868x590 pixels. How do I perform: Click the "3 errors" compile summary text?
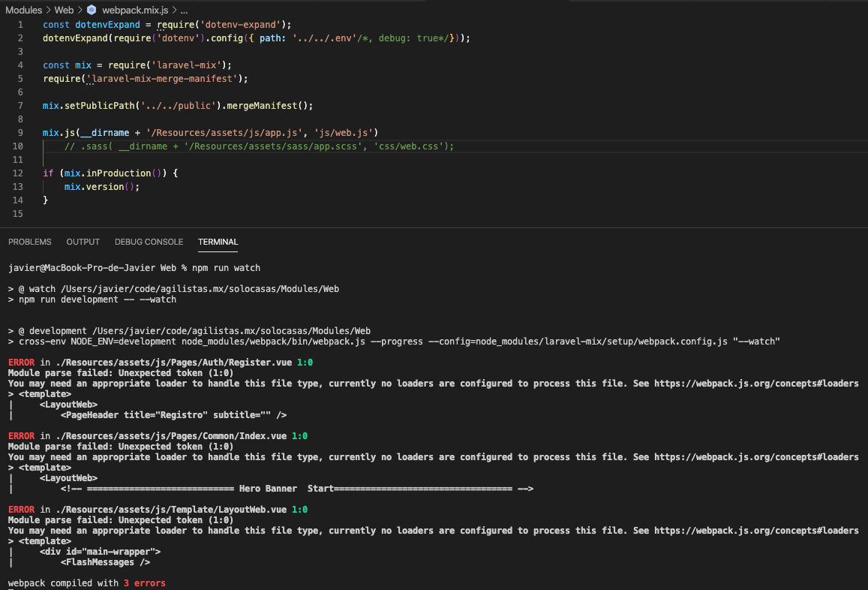click(x=144, y=582)
